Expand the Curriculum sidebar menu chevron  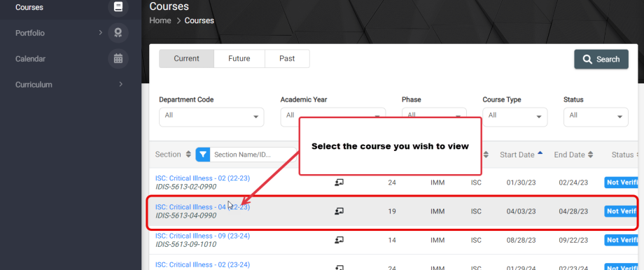click(120, 84)
